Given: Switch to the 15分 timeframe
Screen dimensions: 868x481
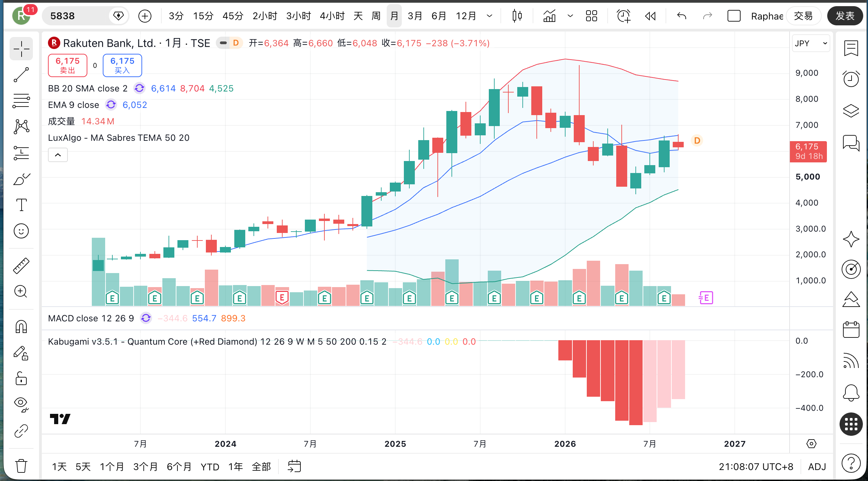Looking at the screenshot, I should pos(203,16).
